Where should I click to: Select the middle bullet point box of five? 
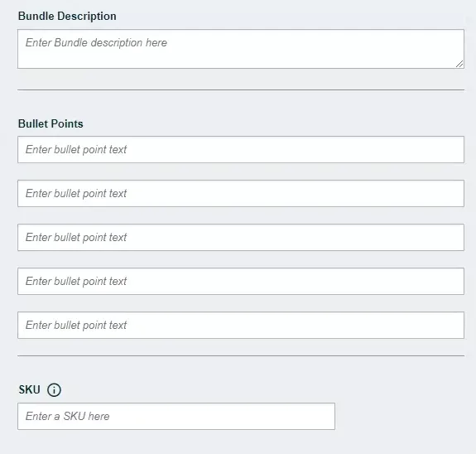pyautogui.click(x=241, y=237)
